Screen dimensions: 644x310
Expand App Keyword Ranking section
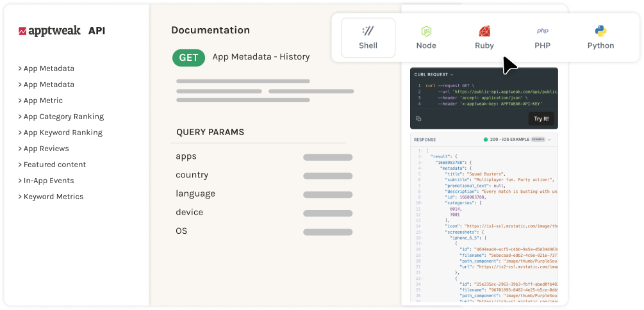pos(60,133)
